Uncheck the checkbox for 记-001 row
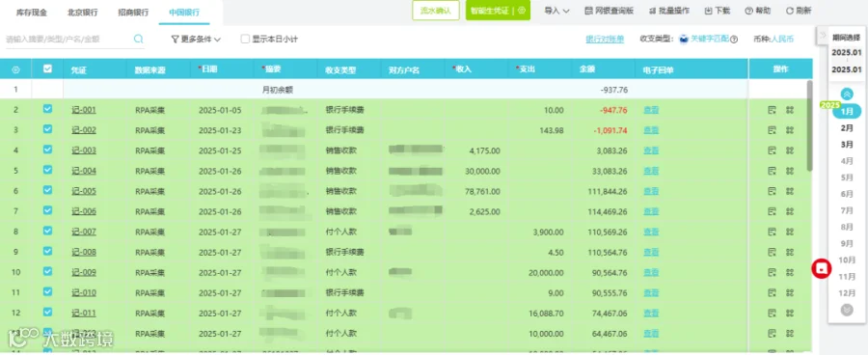Viewport: 868px width, 355px height. (x=47, y=109)
